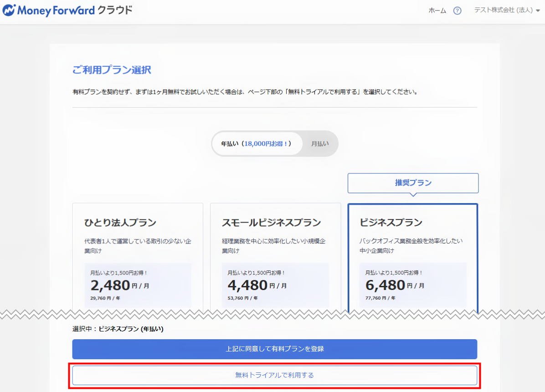545x392 pixels.
Task: Click バックオフィス業務全般を効率化したい description text
Action: 411,246
